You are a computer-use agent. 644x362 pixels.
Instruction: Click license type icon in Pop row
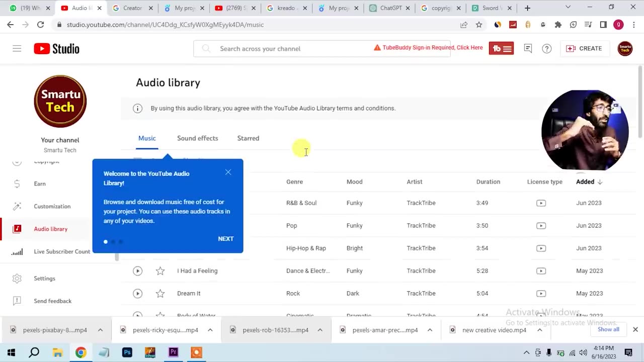(x=541, y=225)
